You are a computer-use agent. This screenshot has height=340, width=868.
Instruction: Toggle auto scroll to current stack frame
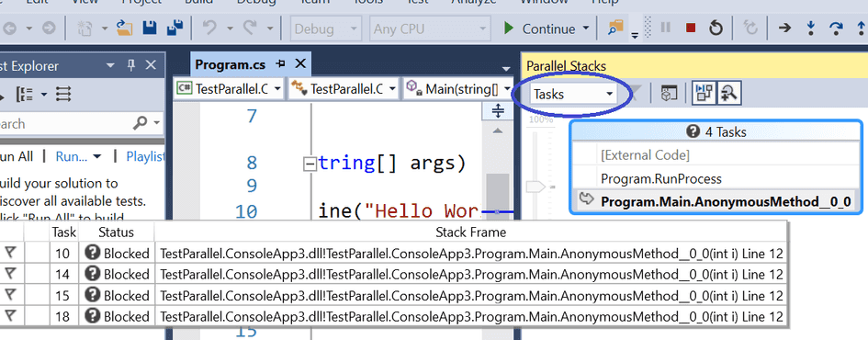[705, 94]
